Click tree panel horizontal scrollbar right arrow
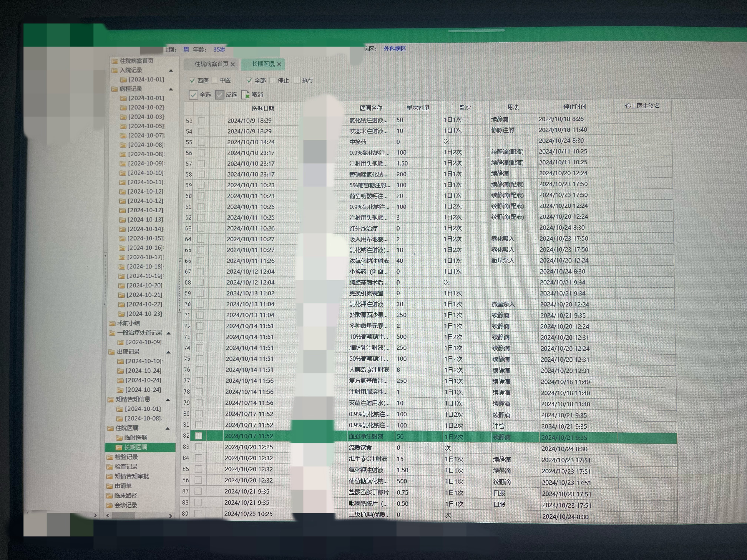Image resolution: width=747 pixels, height=560 pixels. (171, 516)
